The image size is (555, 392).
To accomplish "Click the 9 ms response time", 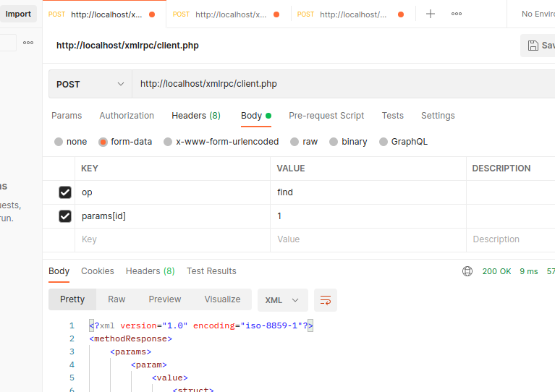I will (x=528, y=271).
